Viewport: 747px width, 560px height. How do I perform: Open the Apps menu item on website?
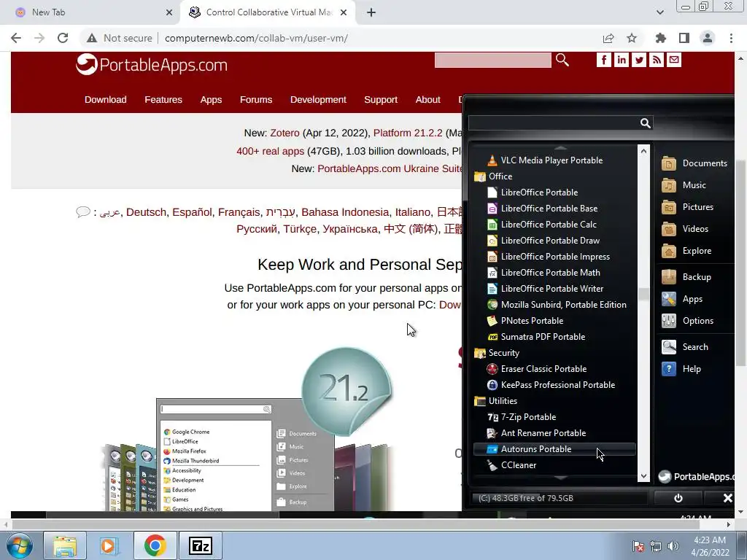[211, 100]
